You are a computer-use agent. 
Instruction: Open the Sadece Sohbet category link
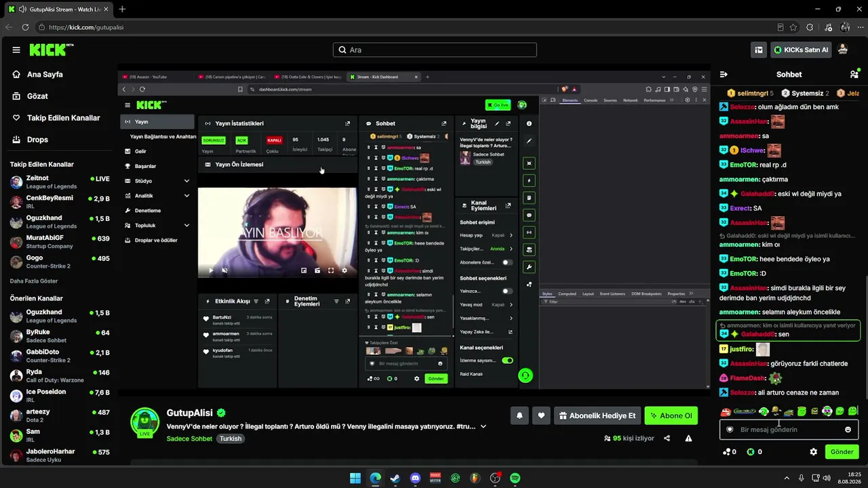[x=190, y=439]
